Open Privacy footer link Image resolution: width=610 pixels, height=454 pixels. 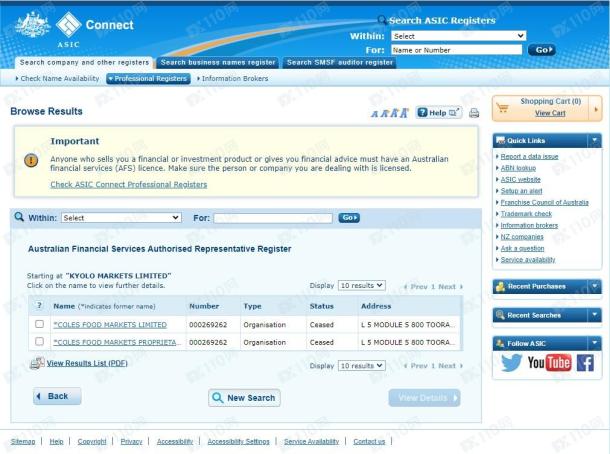(131, 441)
